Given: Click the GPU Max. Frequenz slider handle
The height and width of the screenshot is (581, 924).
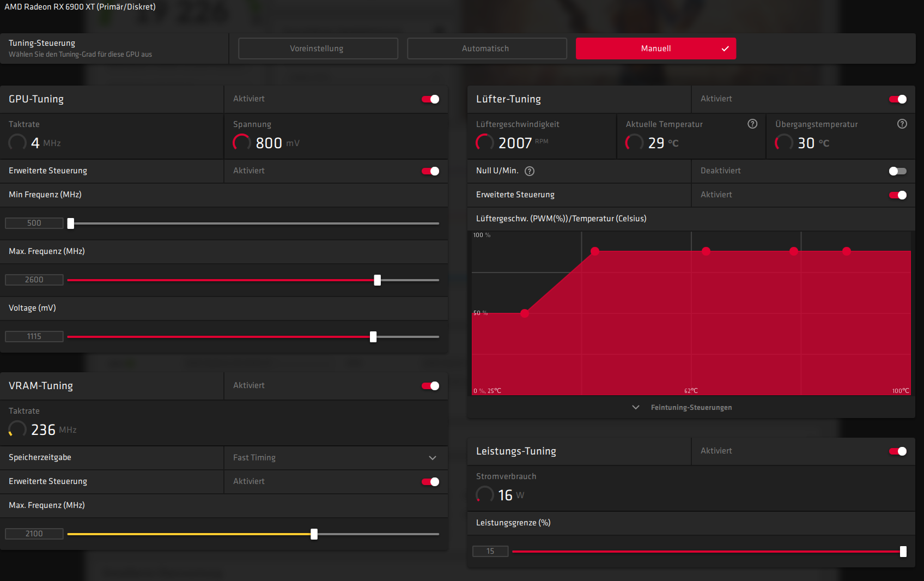Looking at the screenshot, I should [378, 280].
